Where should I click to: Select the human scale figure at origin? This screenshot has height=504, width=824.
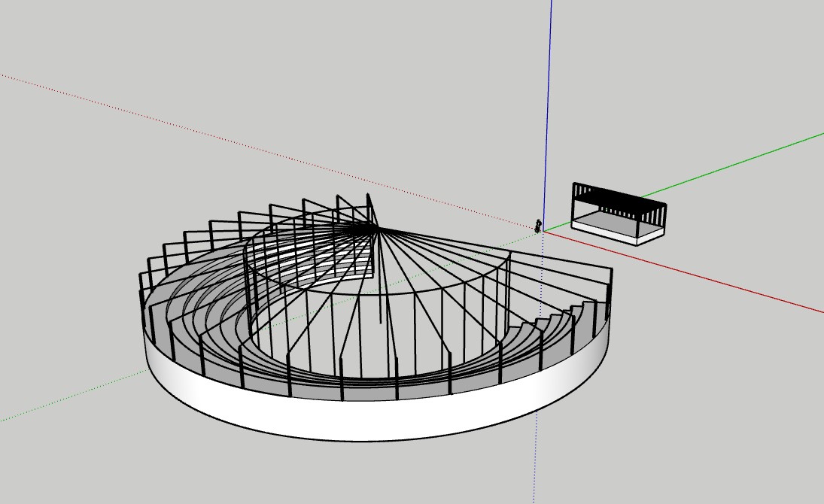(538, 225)
